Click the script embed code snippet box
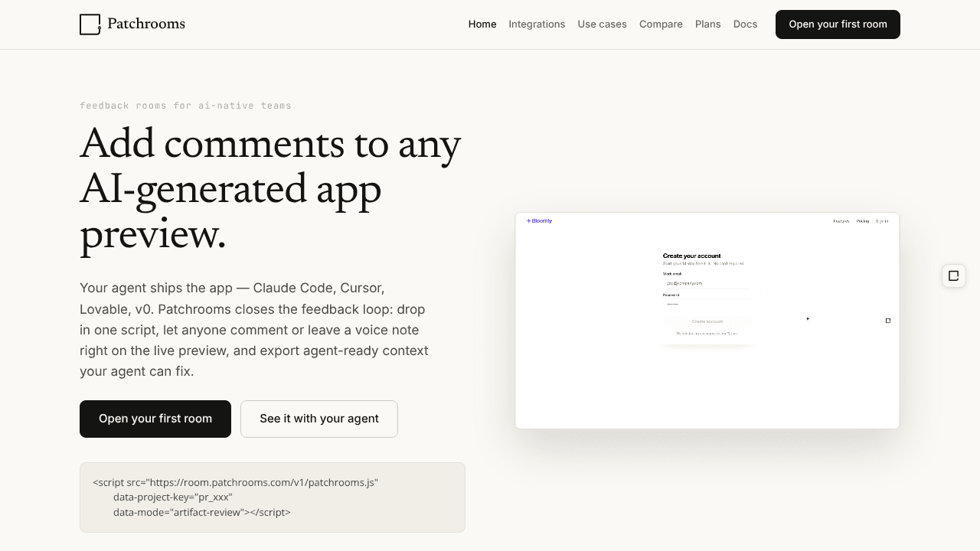The width and height of the screenshot is (980, 551). tap(273, 497)
